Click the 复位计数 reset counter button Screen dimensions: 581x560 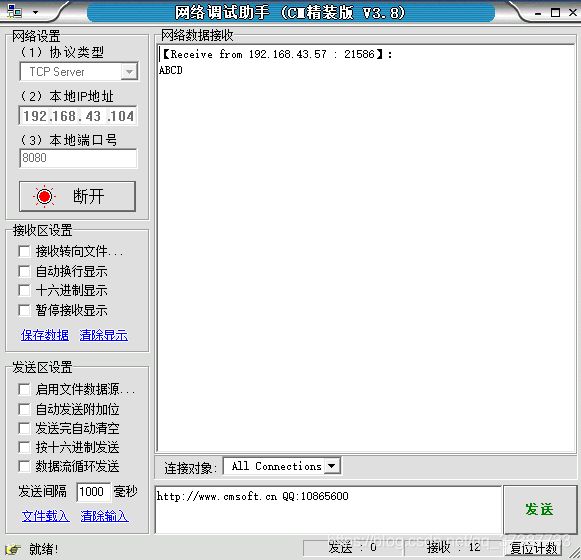click(534, 548)
